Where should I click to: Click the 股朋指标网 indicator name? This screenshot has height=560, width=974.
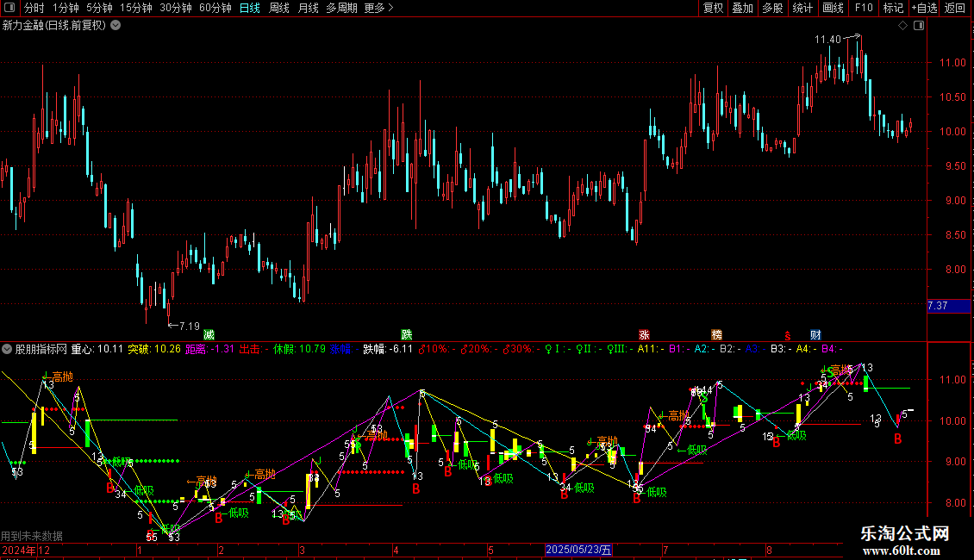point(41,349)
